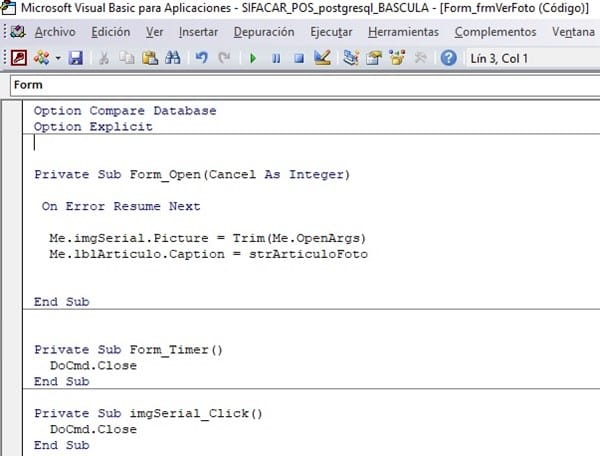Click the Lín 3, Col 1 position indicator
The height and width of the screenshot is (456, 600).
coord(499,59)
